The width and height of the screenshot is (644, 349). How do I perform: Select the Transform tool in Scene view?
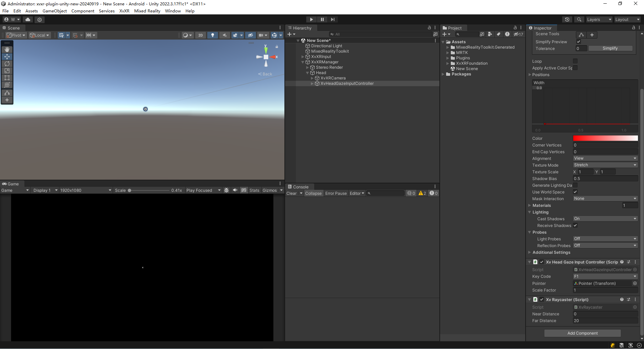tap(7, 85)
